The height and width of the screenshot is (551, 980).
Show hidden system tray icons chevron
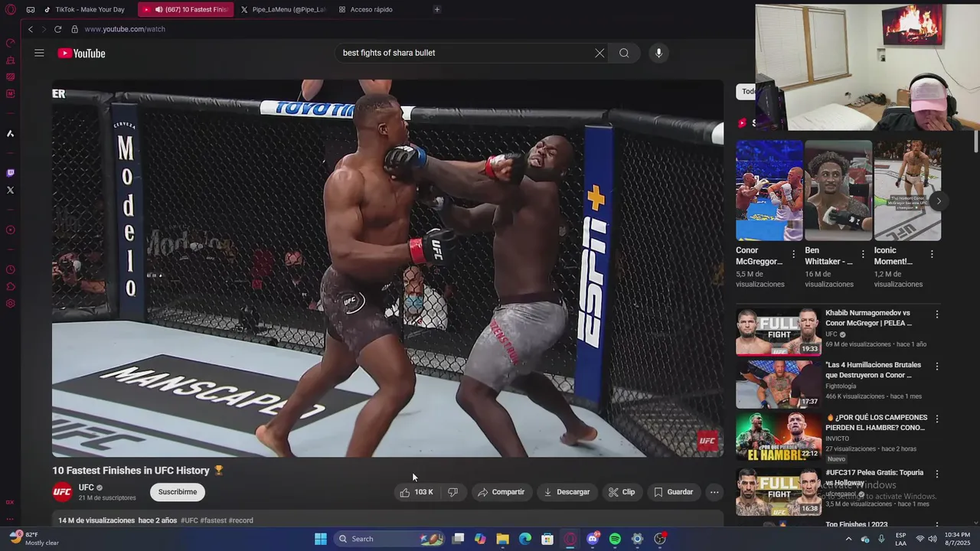[848, 539]
